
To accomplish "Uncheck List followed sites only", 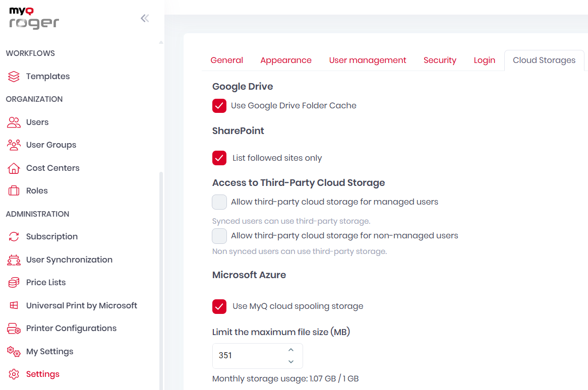I will pyautogui.click(x=219, y=158).
